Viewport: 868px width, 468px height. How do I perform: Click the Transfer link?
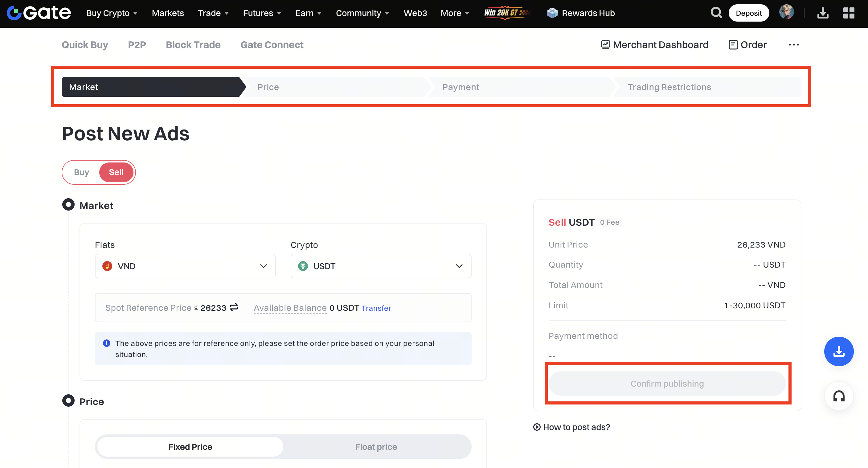pos(376,308)
